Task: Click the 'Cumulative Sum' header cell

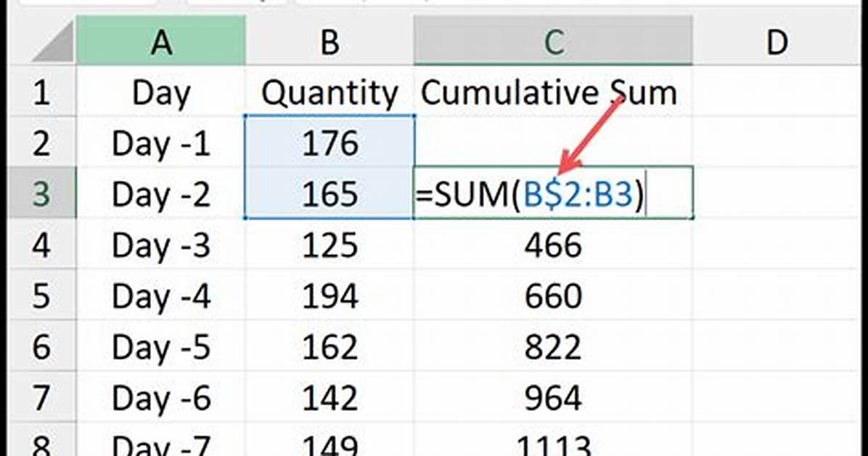Action: click(553, 91)
